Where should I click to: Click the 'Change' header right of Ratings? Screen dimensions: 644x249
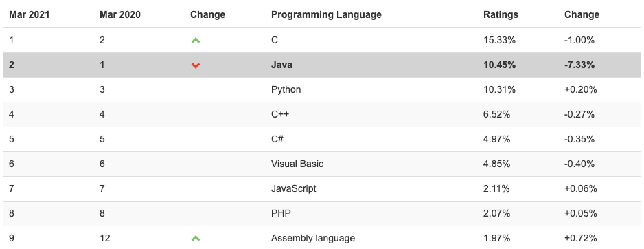pyautogui.click(x=582, y=15)
